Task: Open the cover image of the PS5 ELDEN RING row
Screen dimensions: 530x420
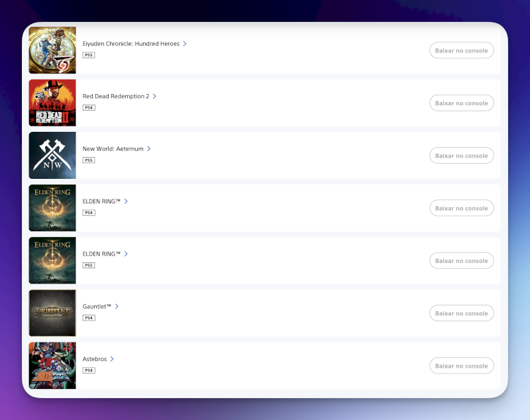Action: pos(52,260)
